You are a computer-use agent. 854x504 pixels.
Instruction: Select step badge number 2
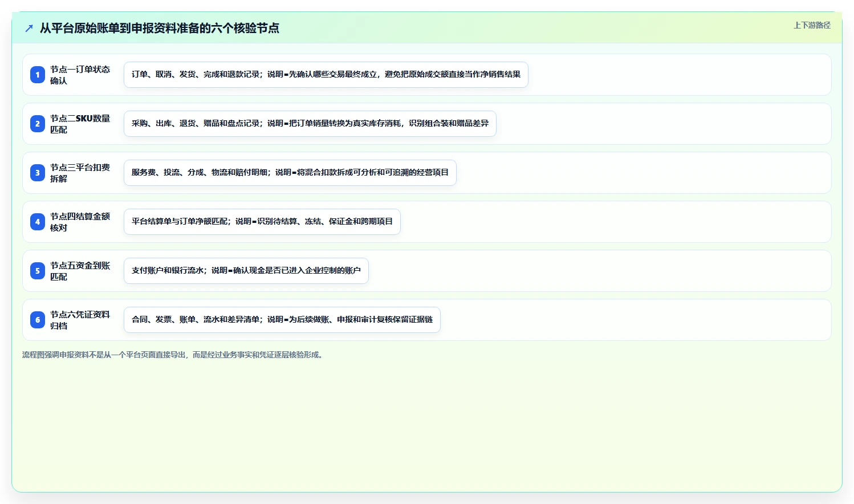[x=38, y=124]
